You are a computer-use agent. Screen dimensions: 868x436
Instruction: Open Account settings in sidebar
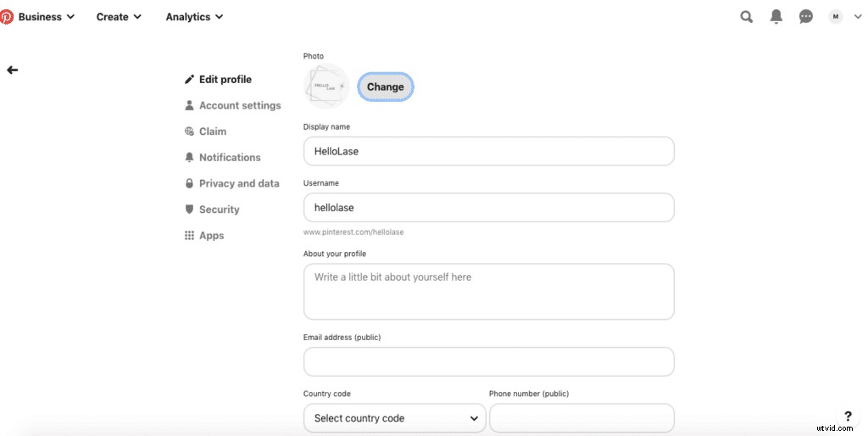click(x=239, y=105)
